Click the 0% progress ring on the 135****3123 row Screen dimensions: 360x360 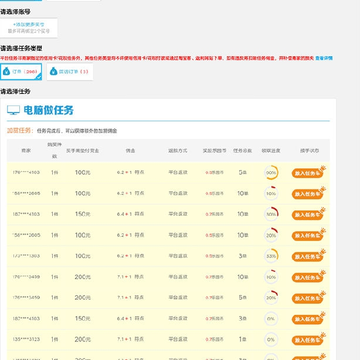click(271, 340)
